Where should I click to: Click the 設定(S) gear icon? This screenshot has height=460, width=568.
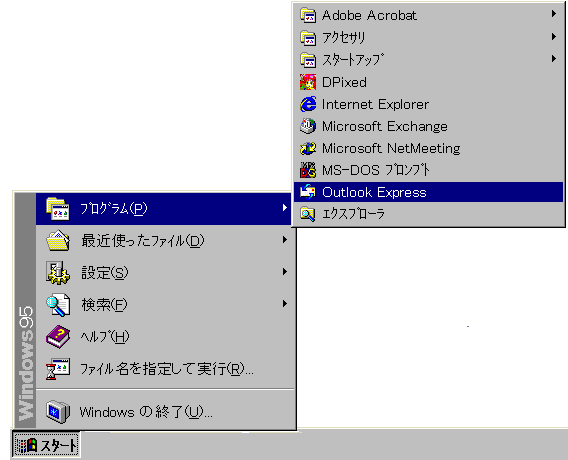coord(58,273)
